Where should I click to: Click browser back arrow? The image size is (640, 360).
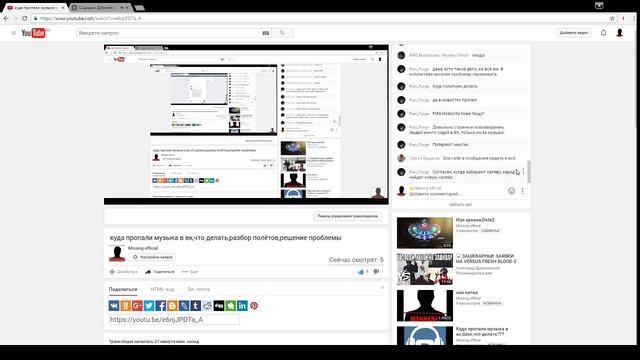click(6, 18)
